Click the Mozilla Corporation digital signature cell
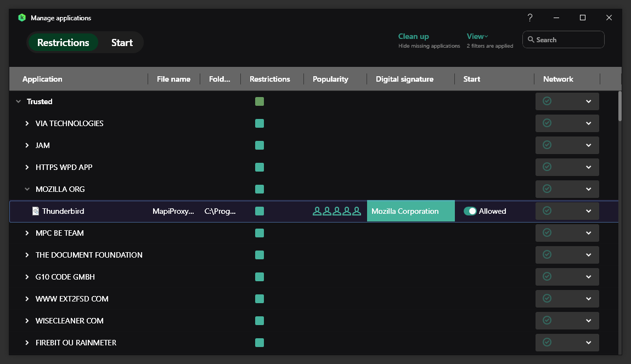 pos(410,211)
